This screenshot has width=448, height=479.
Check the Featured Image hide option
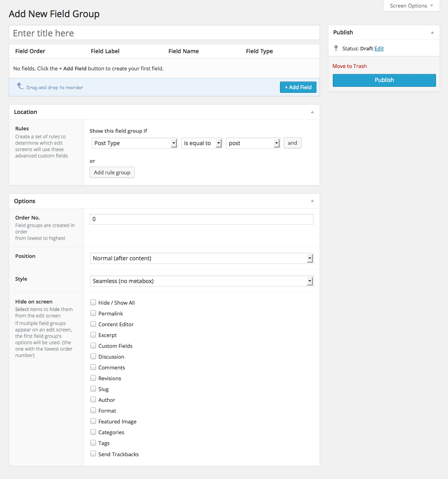tap(93, 421)
